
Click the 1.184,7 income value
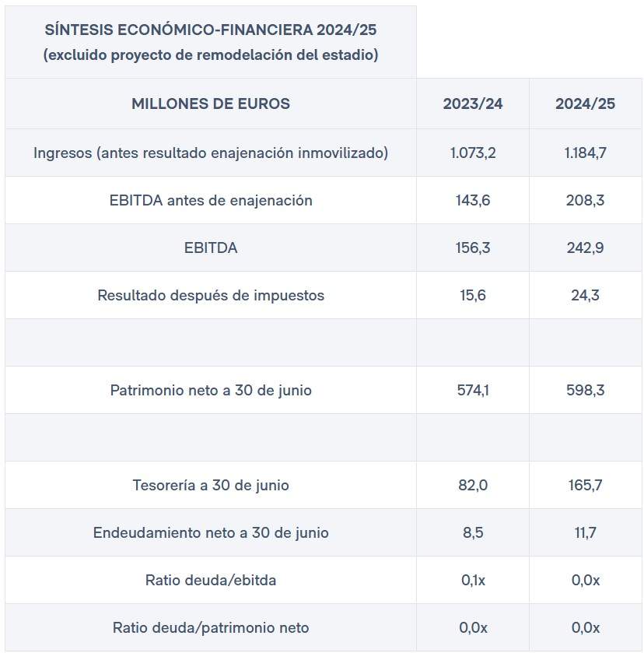point(585,153)
